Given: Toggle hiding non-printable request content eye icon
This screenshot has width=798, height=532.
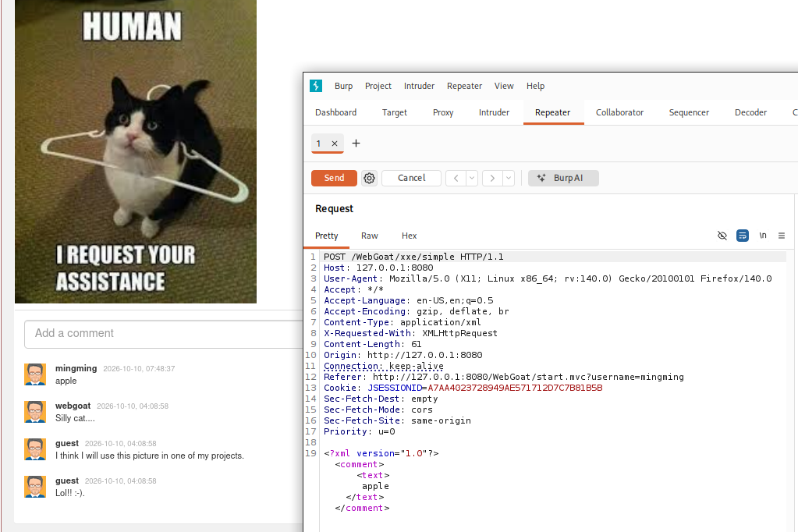Looking at the screenshot, I should (722, 236).
